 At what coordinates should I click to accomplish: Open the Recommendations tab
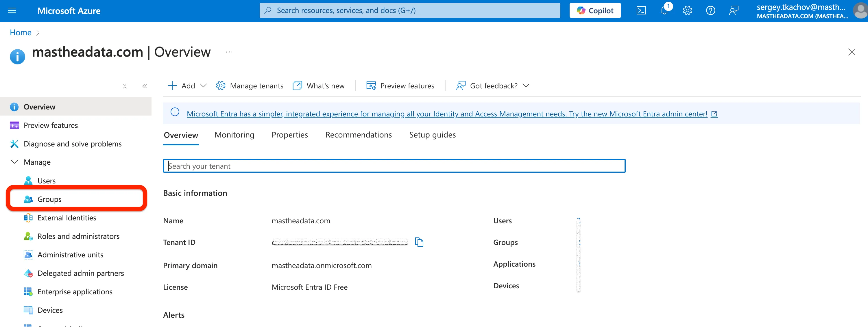[x=359, y=135]
